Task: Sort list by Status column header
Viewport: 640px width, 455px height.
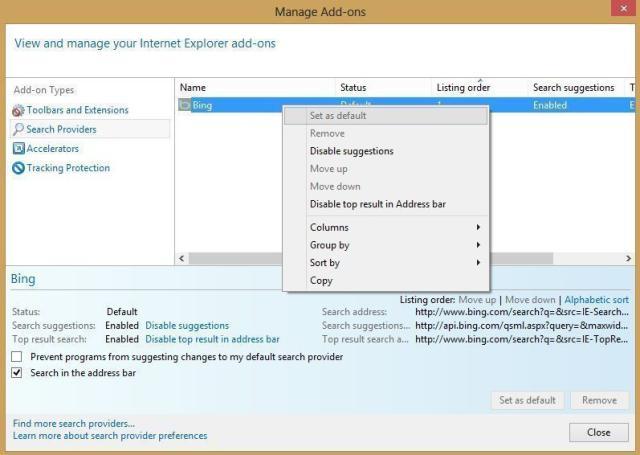Action: pos(384,87)
